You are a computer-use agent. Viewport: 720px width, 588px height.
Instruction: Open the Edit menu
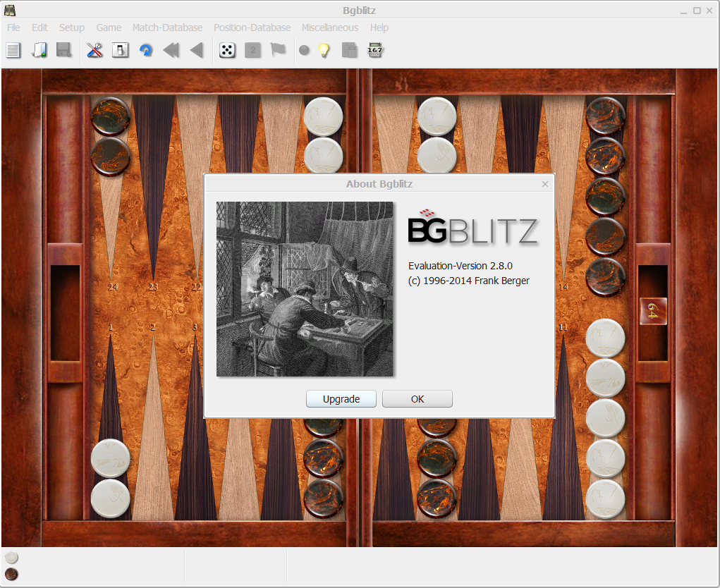(39, 27)
